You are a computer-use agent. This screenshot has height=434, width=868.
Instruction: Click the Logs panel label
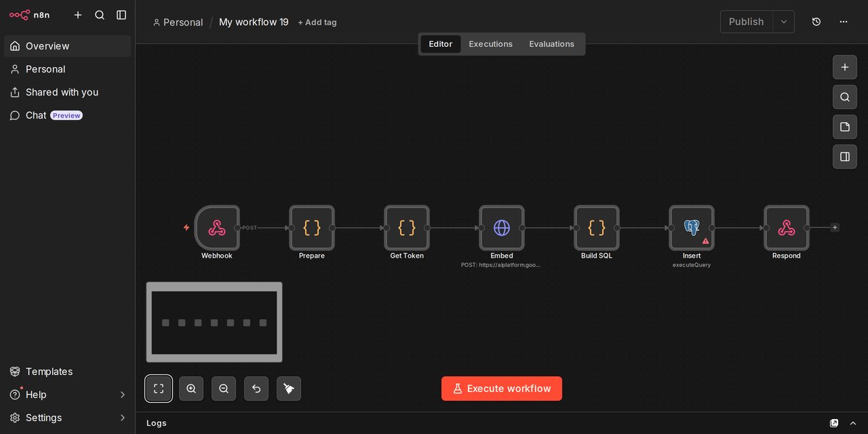tap(157, 423)
